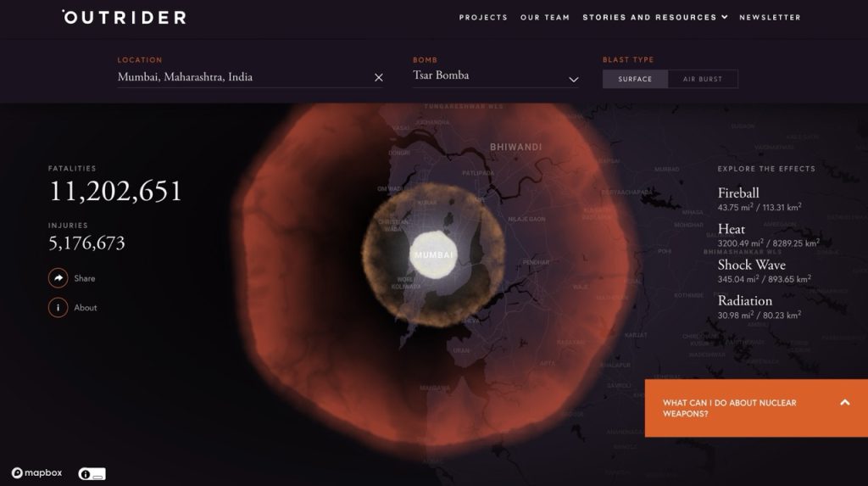
Task: Explore the Radiation effect
Action: [744, 301]
